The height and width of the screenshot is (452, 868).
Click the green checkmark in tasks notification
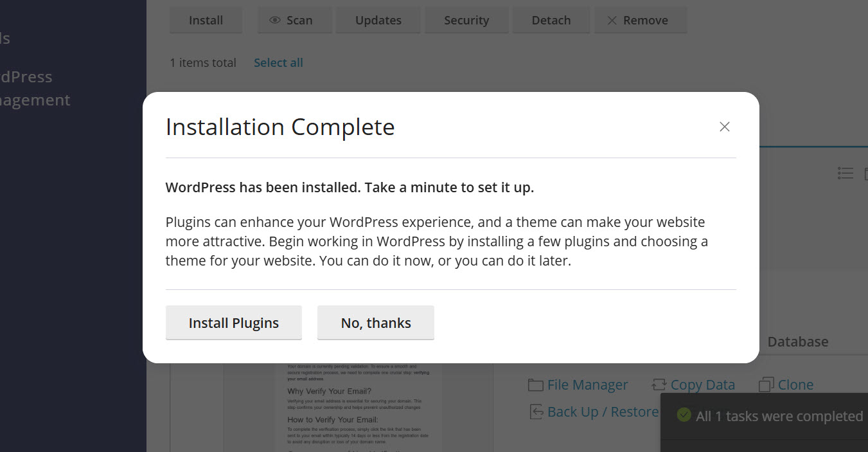pos(684,415)
